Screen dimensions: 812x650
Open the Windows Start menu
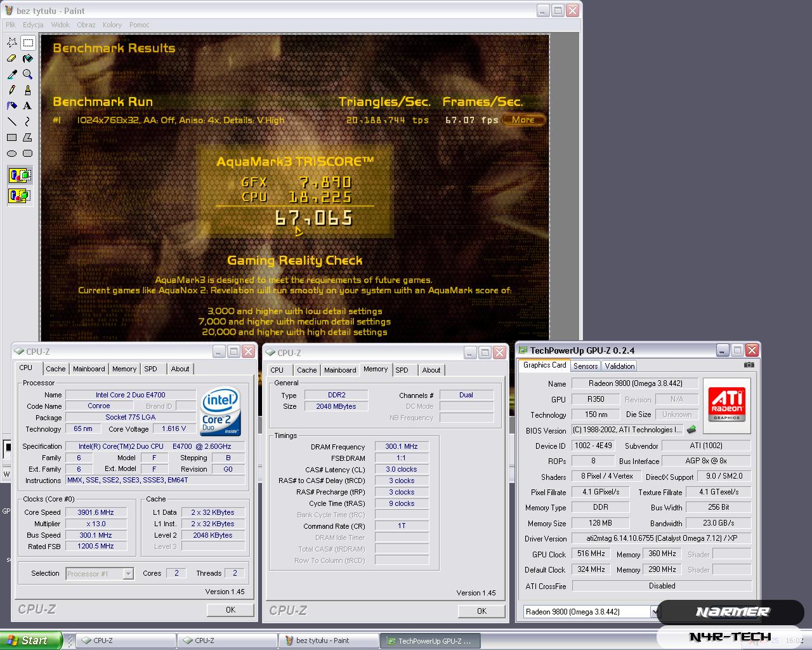31,640
